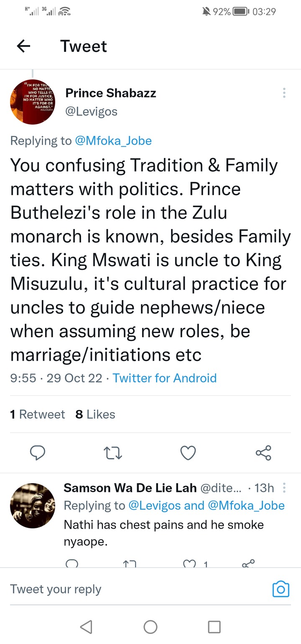Open more options for Prince Shabazz tweet
The image size is (301, 644).
284,93
